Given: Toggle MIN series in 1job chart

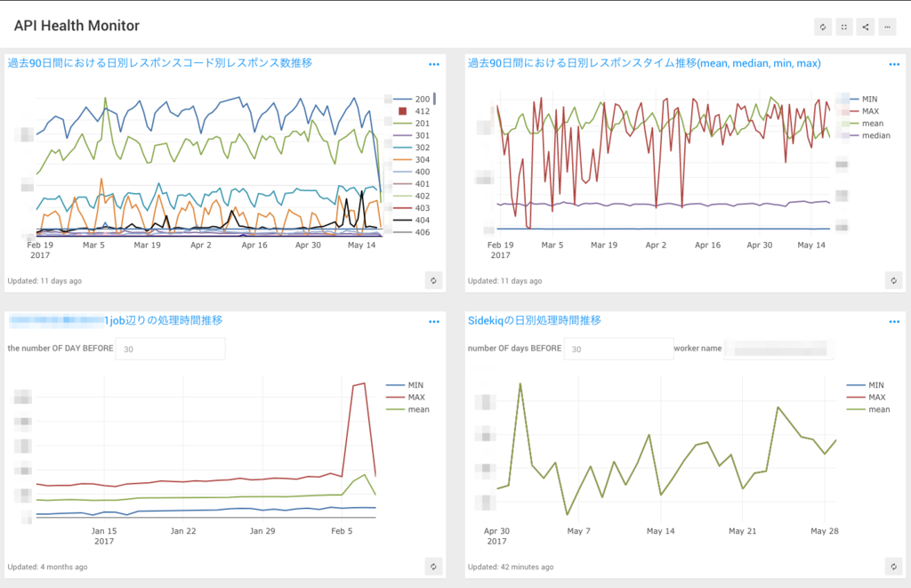Looking at the screenshot, I should click(405, 385).
